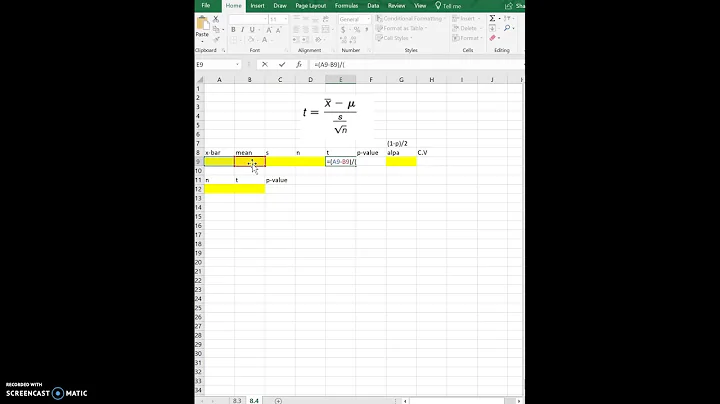Click the Decrease Decimal icon
This screenshot has width=720, height=404.
[x=353, y=40]
